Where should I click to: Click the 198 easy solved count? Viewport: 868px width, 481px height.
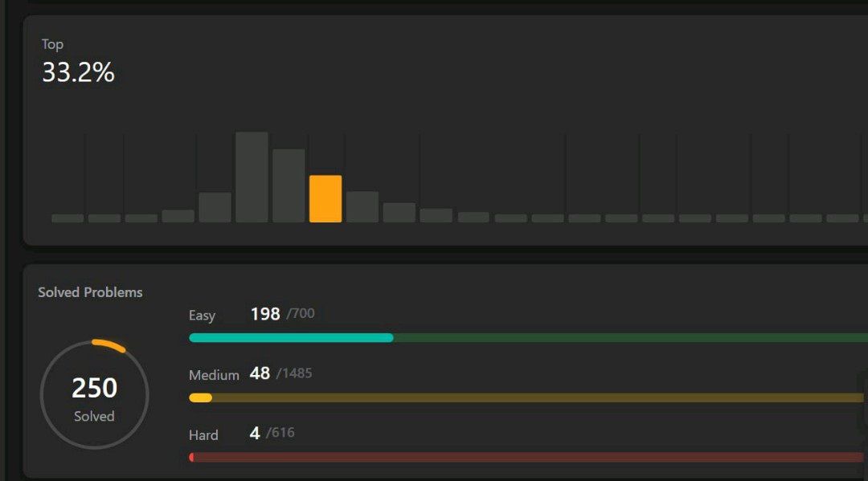click(x=264, y=314)
